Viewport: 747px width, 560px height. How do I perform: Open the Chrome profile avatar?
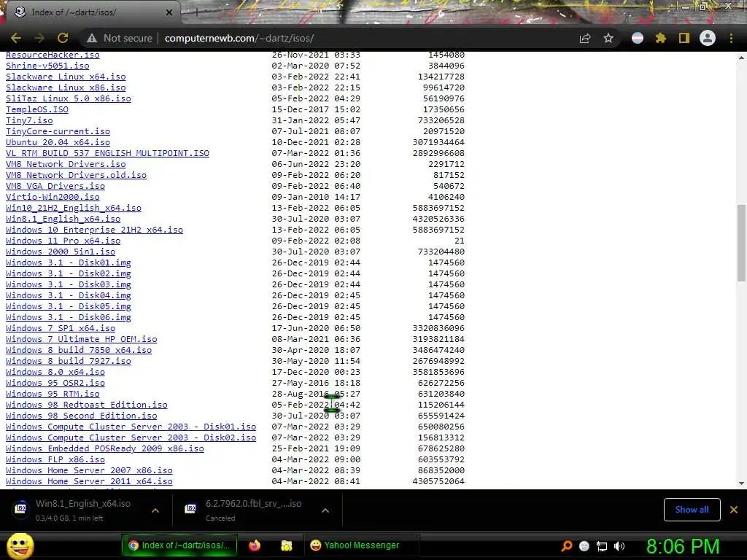pos(708,38)
